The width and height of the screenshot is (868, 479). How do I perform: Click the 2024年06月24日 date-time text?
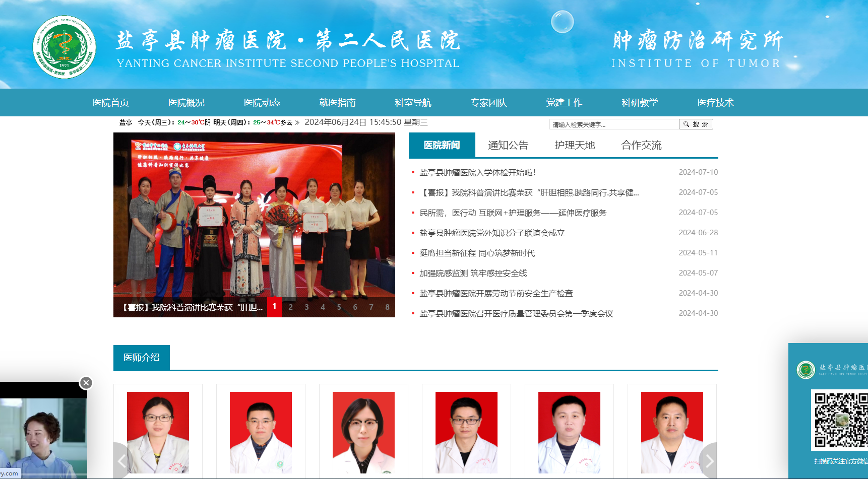click(366, 122)
